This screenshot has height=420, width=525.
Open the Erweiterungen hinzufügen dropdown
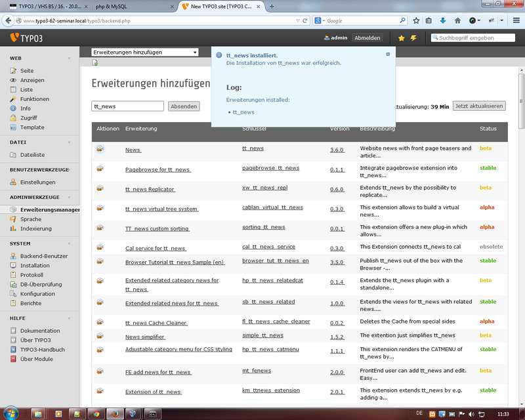coord(144,52)
